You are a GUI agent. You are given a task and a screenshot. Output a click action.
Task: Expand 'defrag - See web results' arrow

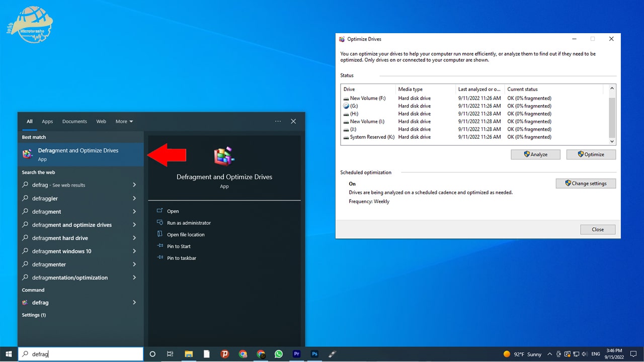pos(134,185)
